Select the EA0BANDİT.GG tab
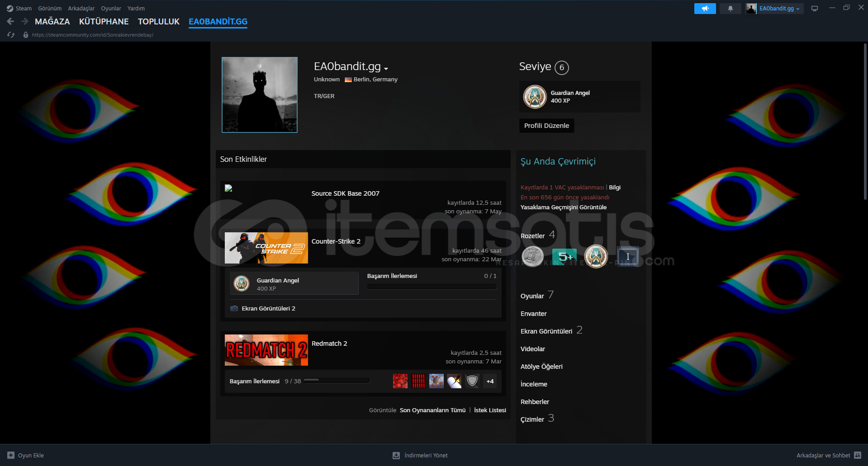Image resolution: width=868 pixels, height=466 pixels. coord(218,22)
